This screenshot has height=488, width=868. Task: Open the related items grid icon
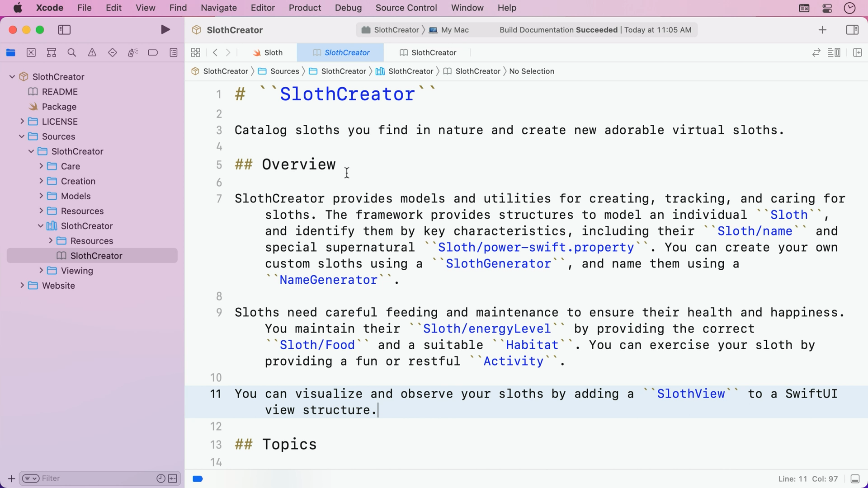(x=196, y=53)
